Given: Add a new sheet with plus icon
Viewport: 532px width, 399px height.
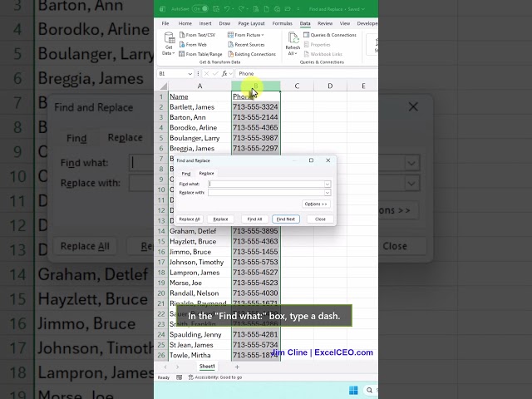Looking at the screenshot, I should point(237,367).
